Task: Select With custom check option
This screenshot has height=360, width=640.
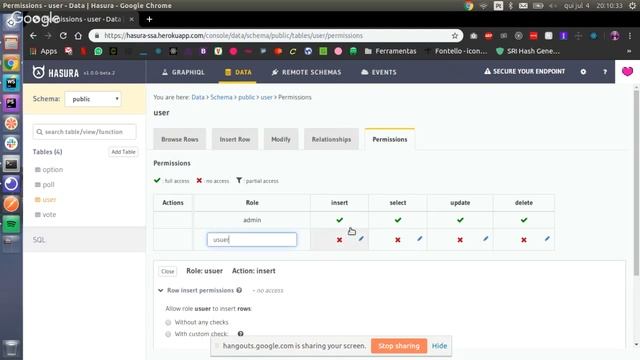Action: pos(168,334)
